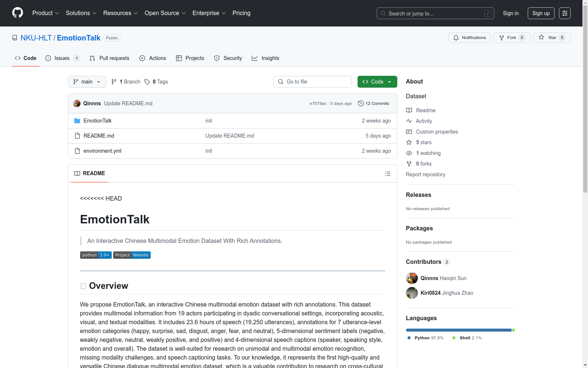Click the Python 97.9% language link

coord(425,338)
